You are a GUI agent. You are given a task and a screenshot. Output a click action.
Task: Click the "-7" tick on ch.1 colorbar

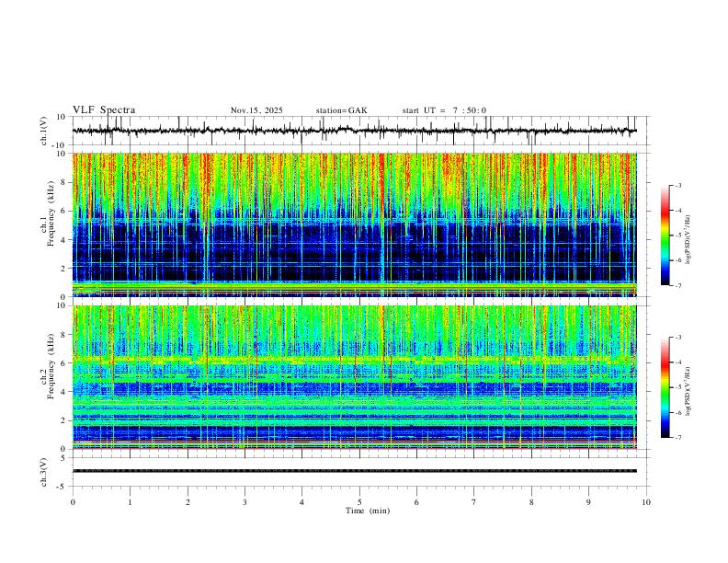678,286
